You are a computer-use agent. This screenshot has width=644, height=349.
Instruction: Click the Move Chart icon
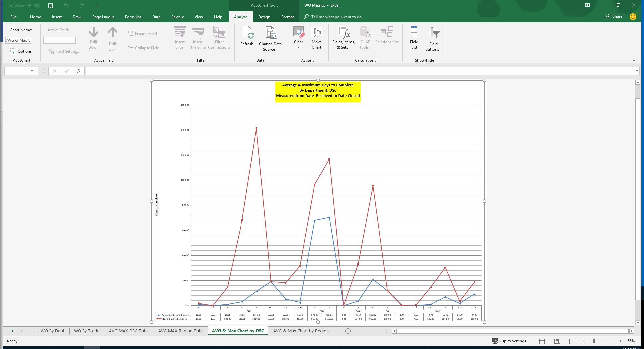[316, 32]
